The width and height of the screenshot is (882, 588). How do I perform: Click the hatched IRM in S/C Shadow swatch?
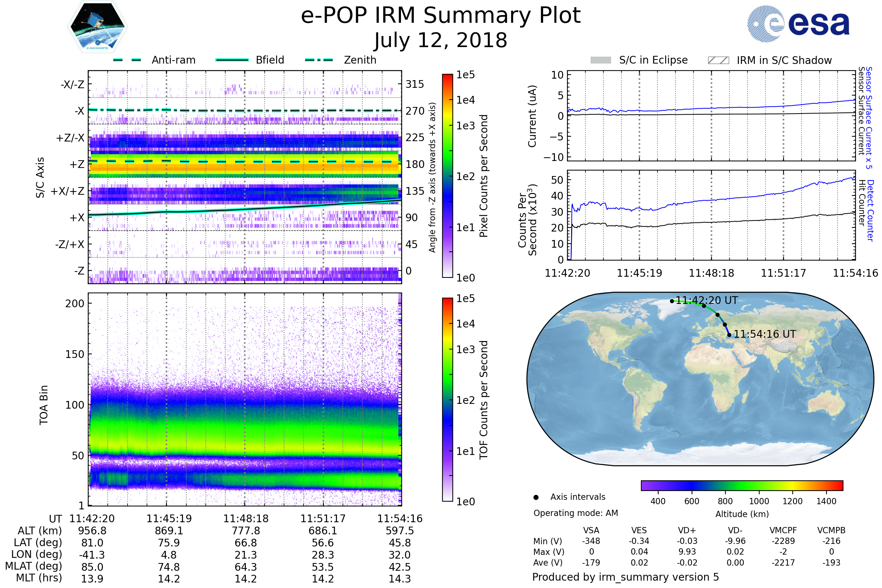(718, 60)
